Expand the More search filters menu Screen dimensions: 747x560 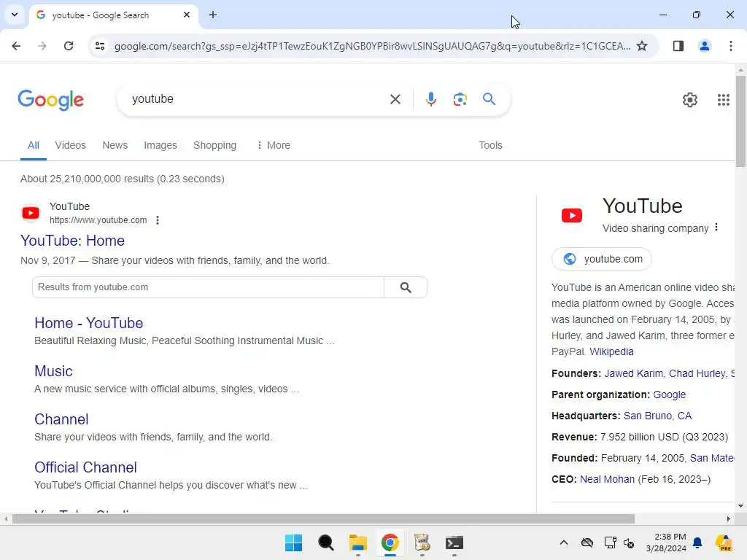click(274, 145)
